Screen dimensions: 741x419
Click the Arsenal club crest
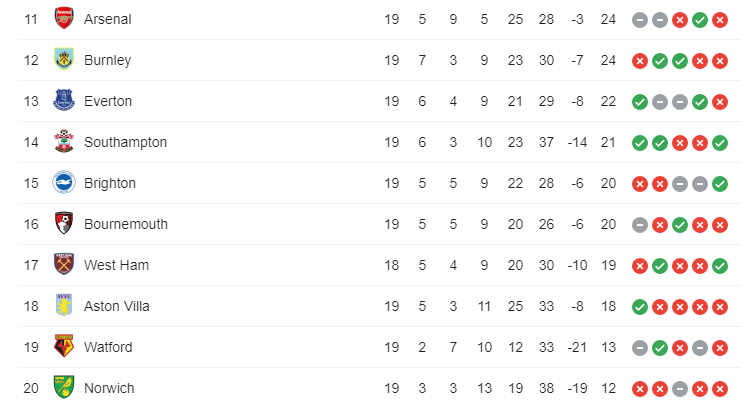pos(64,19)
